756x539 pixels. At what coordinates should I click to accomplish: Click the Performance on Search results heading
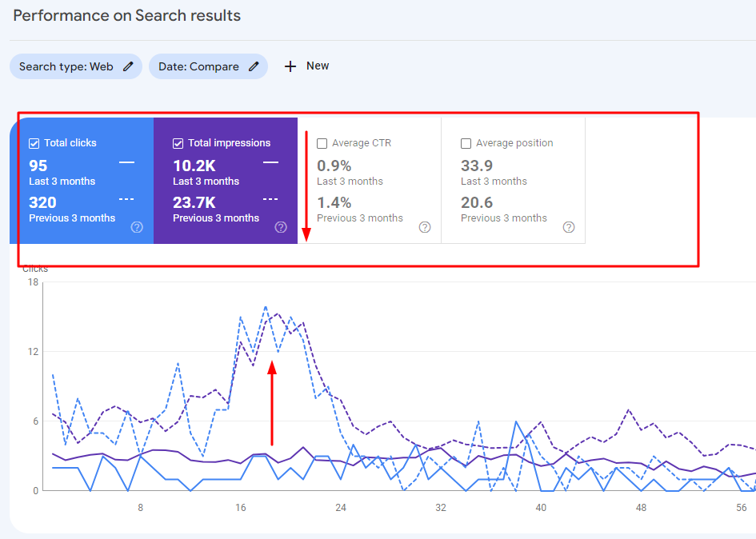point(127,15)
